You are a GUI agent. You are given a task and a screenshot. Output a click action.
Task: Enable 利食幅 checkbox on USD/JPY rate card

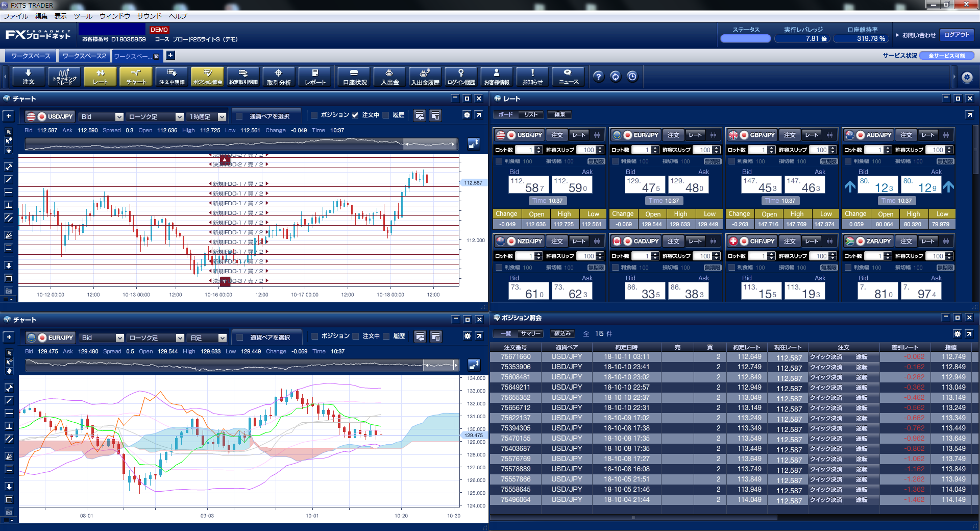(499, 161)
